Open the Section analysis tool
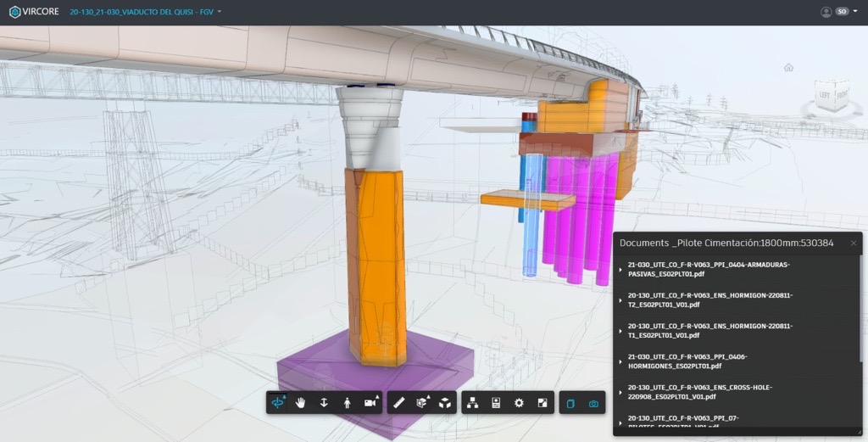Screen dimensions: 868x442 pyautogui.click(x=422, y=403)
